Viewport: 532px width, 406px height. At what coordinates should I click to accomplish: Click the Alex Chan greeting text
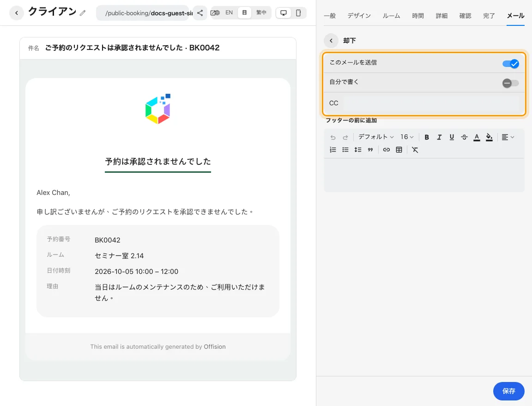(x=53, y=193)
